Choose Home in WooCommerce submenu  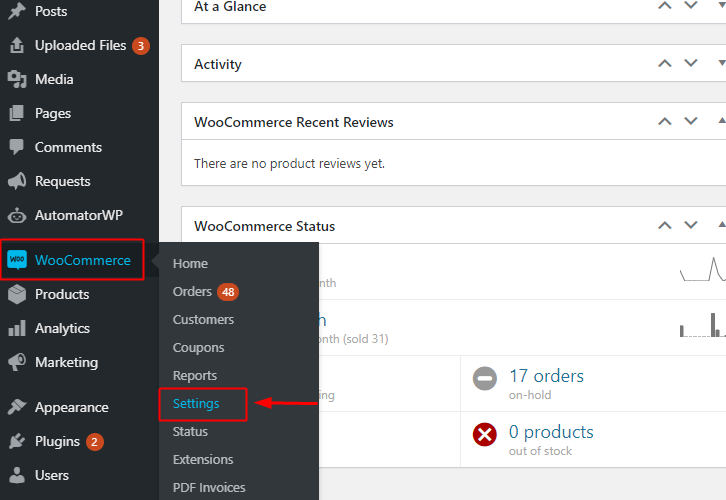pyautogui.click(x=190, y=263)
